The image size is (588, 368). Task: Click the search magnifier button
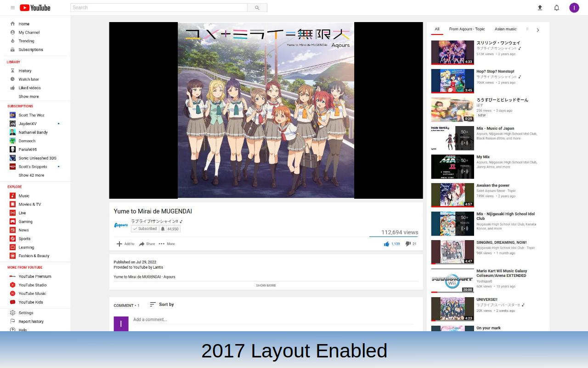[x=257, y=7]
